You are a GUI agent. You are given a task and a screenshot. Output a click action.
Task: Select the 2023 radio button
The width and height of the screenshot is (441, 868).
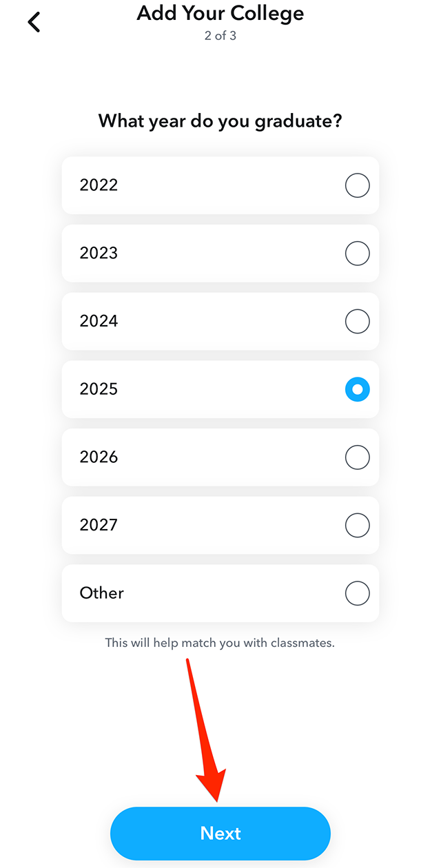(x=357, y=253)
